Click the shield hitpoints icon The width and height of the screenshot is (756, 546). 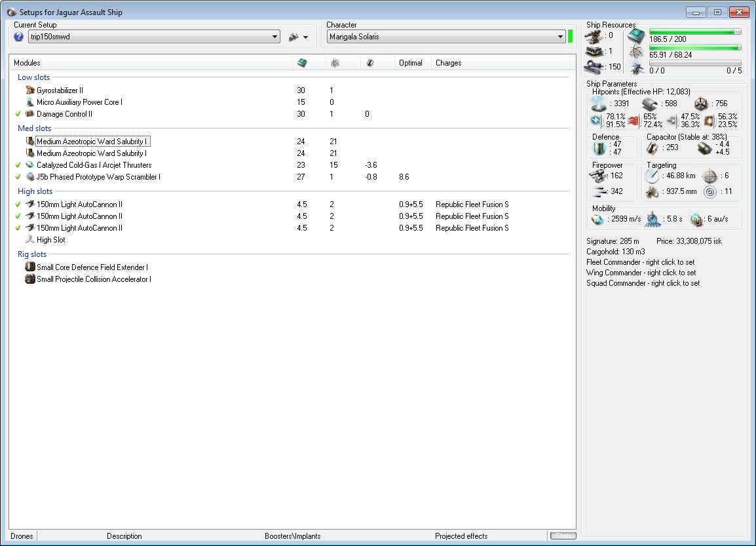pos(599,104)
